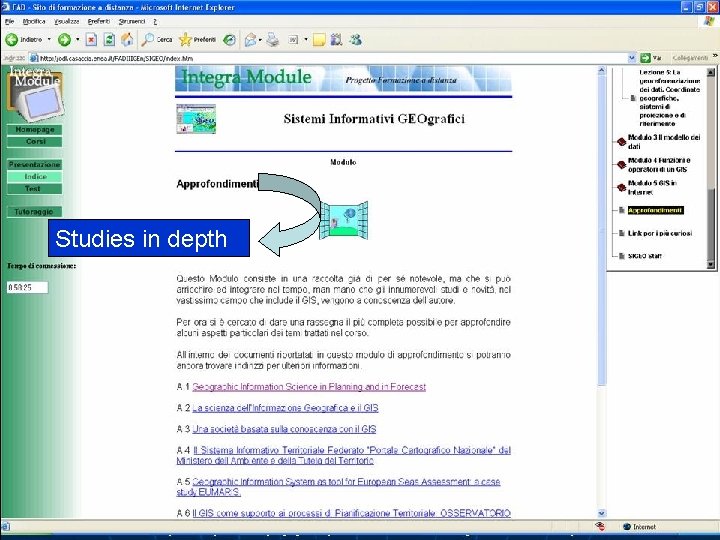Click the Indice sidebar button
720x540 pixels.
pos(35,176)
